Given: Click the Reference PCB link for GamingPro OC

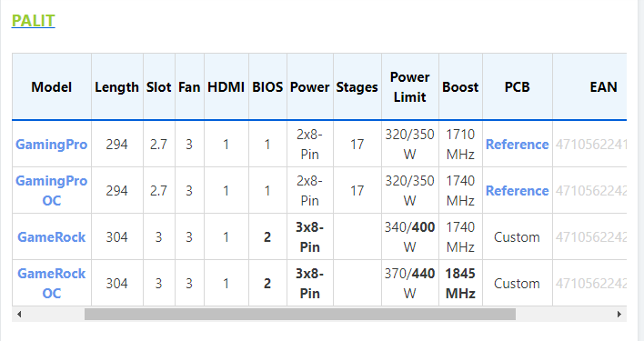Looking at the screenshot, I should click(517, 191).
